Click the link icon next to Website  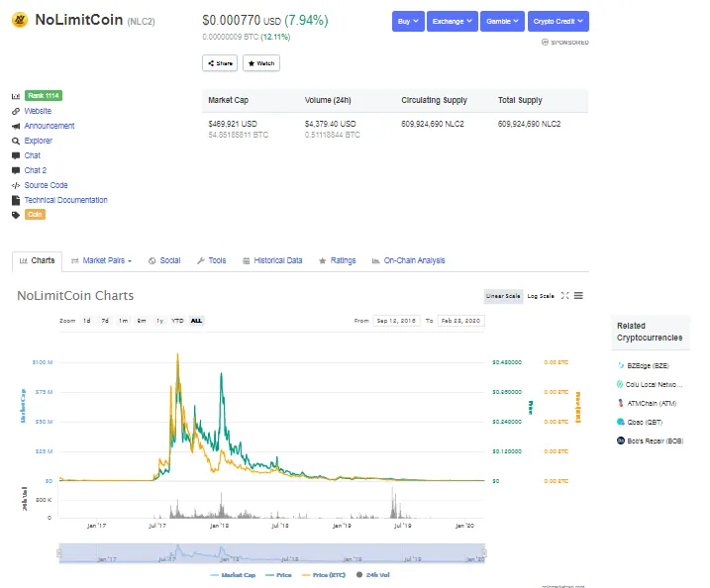(16, 111)
